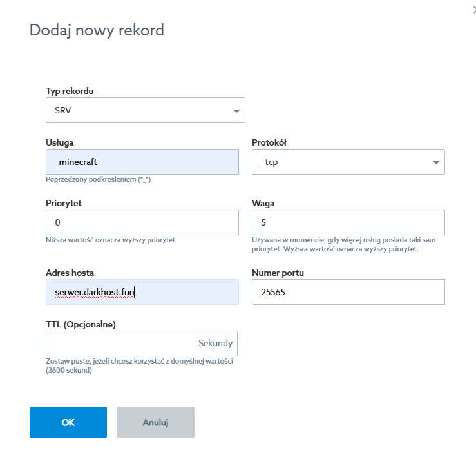
Task: Close the dialog with the top-right X
Action: pyautogui.click(x=473, y=6)
